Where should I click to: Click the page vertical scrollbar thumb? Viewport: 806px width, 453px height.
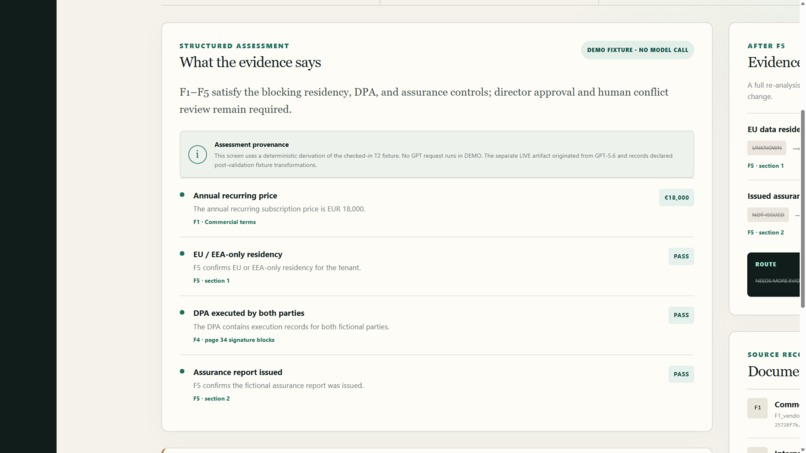pyautogui.click(x=802, y=208)
